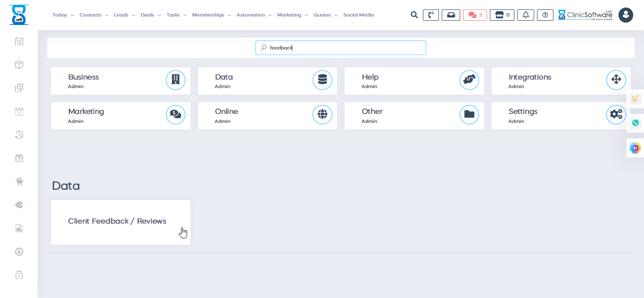Select the Today menu item

tap(63, 15)
